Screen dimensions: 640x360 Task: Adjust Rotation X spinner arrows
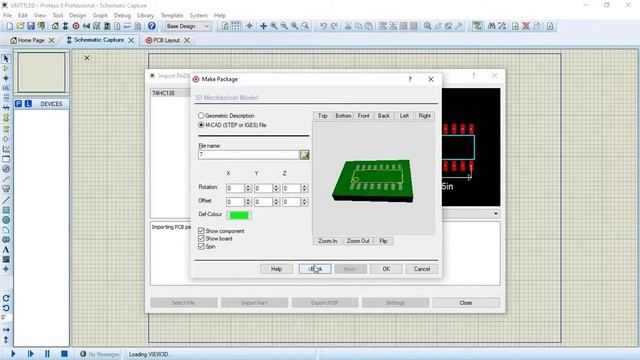point(248,188)
